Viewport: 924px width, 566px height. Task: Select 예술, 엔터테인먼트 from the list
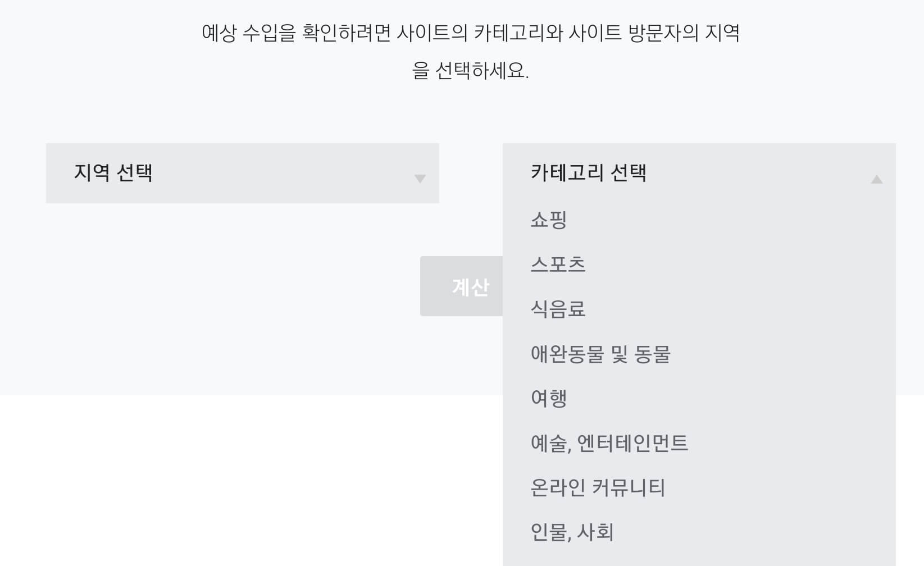(x=610, y=443)
